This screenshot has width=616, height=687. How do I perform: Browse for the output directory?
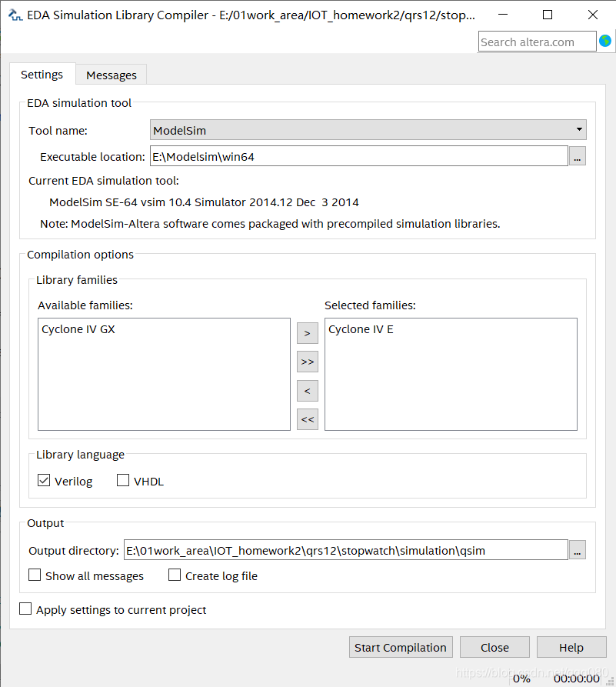pyautogui.click(x=577, y=550)
